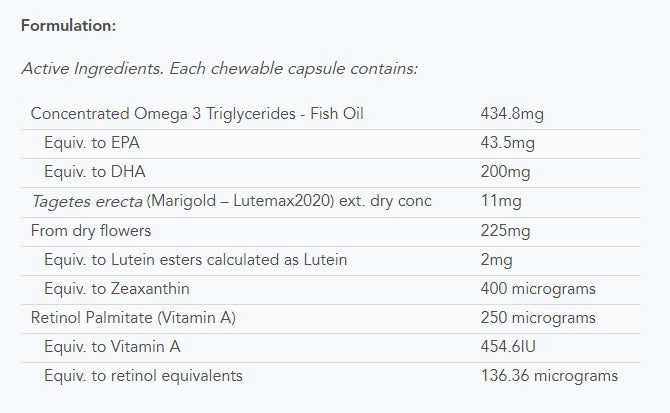The image size is (670, 413).
Task: Click the "Equiv. to Zeaxanthin" label
Action: tap(117, 289)
